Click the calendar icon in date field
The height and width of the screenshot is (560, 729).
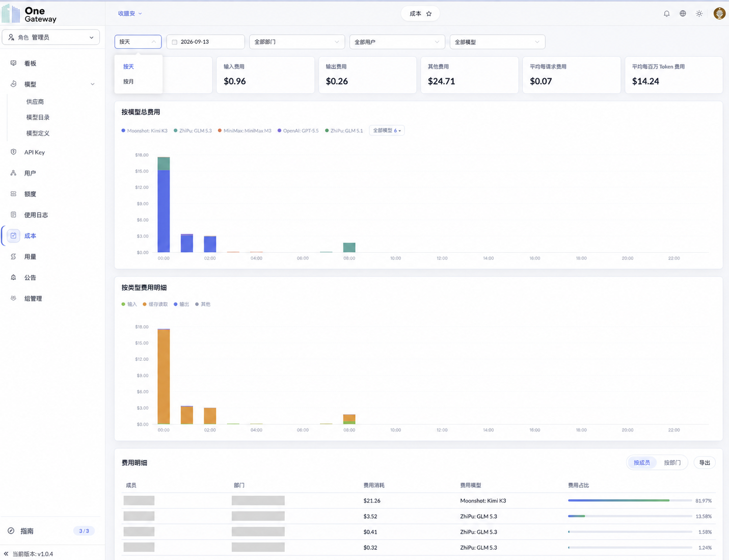click(175, 42)
